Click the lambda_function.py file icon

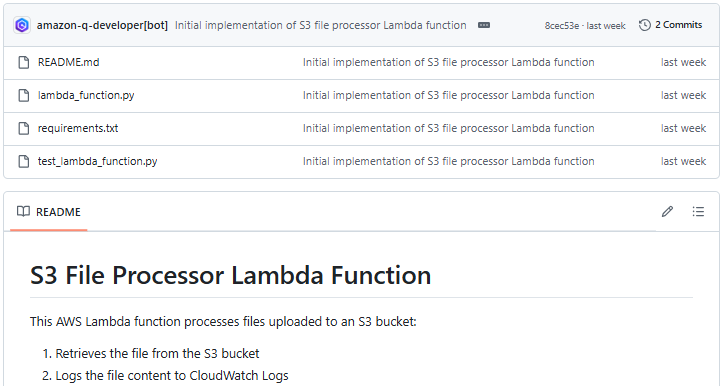click(24, 95)
